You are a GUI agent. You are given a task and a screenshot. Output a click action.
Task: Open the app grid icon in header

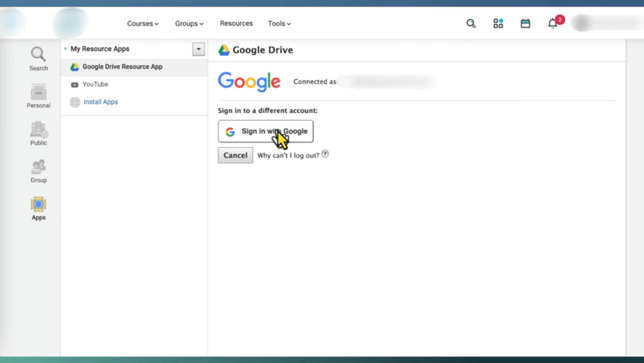click(498, 24)
